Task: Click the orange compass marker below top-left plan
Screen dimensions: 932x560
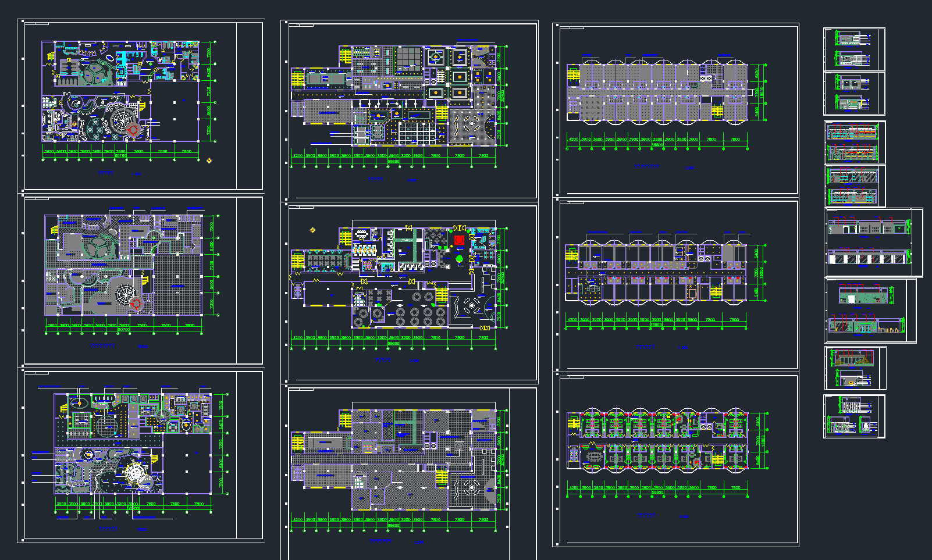Action: tap(209, 160)
